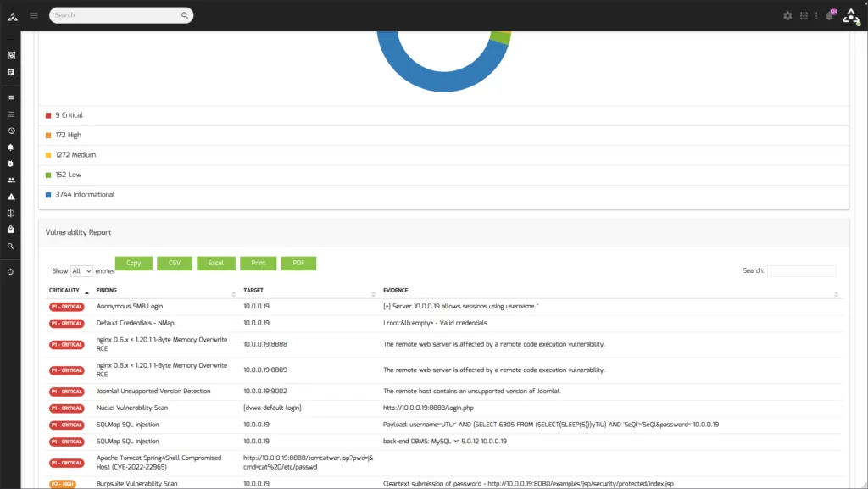868x489 pixels.
Task: Open the document report icon in sidebar
Action: [11, 73]
